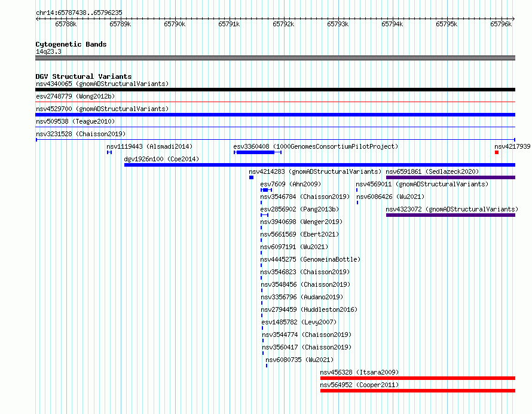Select the small nsv1119443 blue marker
This screenshot has height=414, width=532.
pos(109,152)
